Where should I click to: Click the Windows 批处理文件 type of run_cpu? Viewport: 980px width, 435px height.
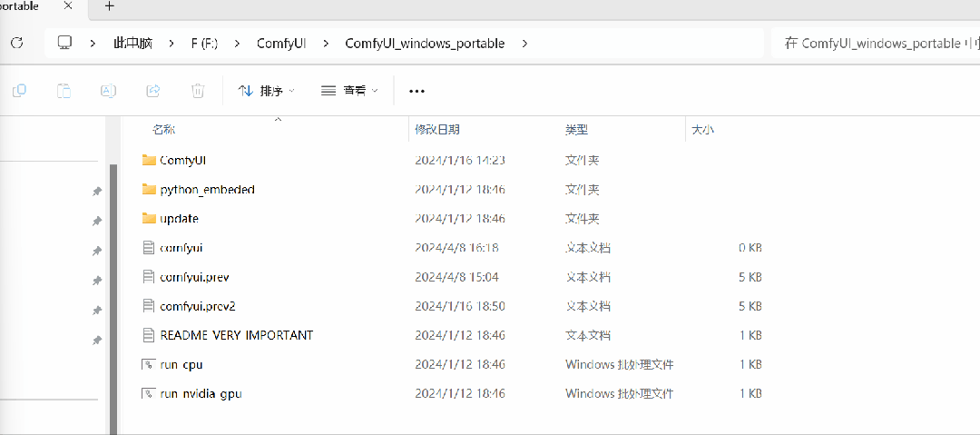(x=620, y=364)
